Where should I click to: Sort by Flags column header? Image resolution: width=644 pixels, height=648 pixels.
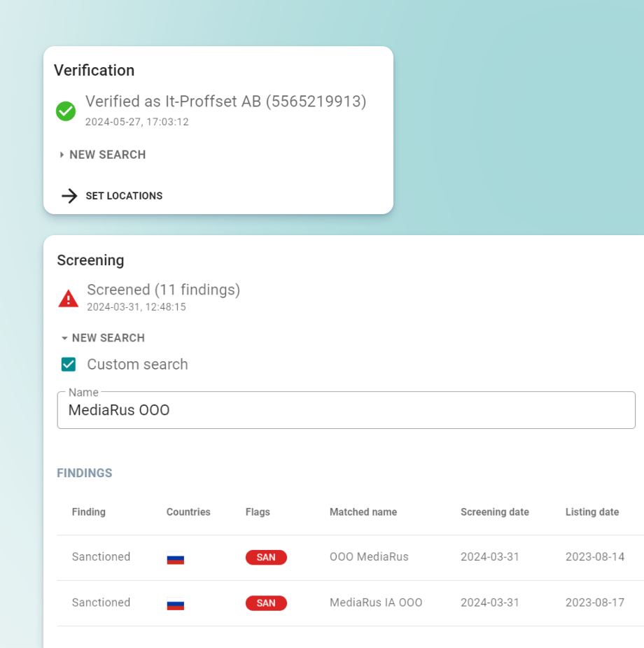click(x=258, y=512)
